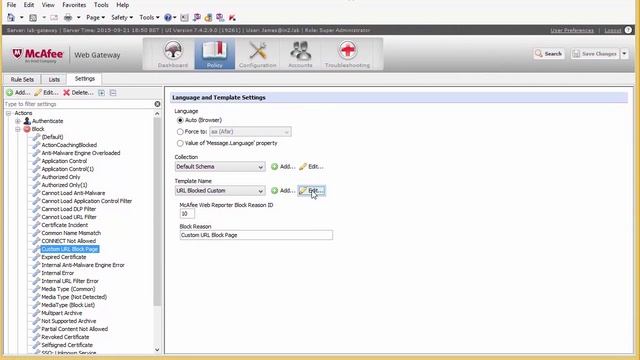The height and width of the screenshot is (360, 640).
Task: Collapse all settings tree nodes icon
Action: [x=113, y=93]
